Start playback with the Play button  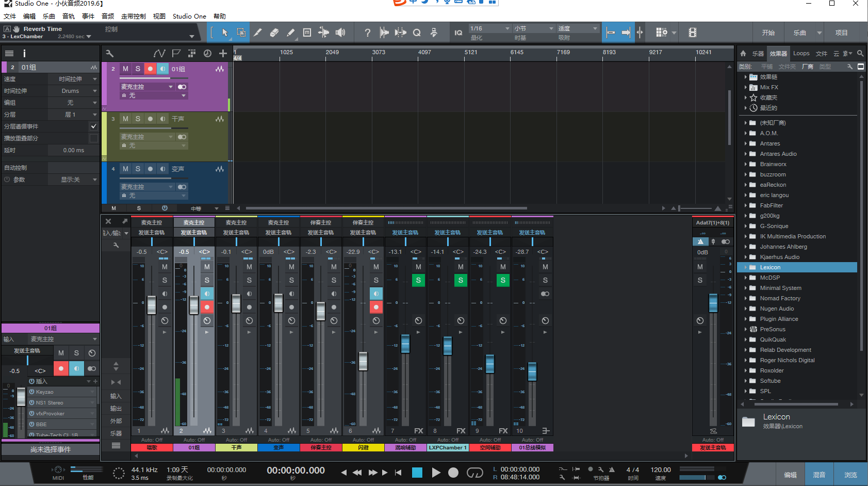tap(436, 473)
